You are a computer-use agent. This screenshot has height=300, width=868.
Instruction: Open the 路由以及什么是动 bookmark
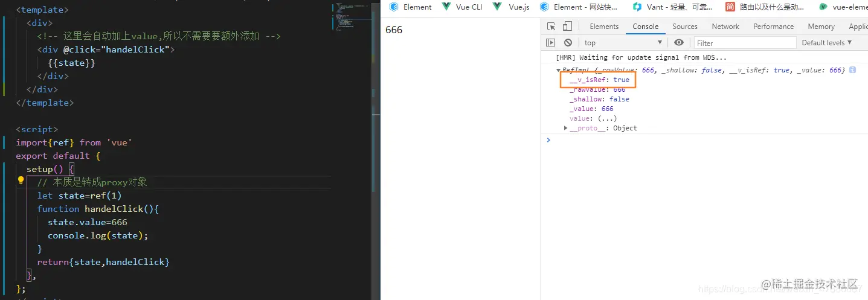pyautogui.click(x=765, y=7)
